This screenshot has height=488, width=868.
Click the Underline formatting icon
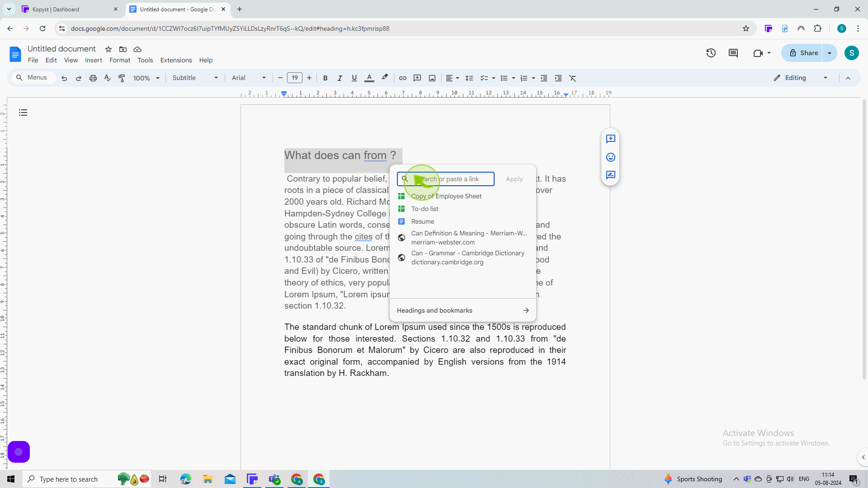click(354, 78)
